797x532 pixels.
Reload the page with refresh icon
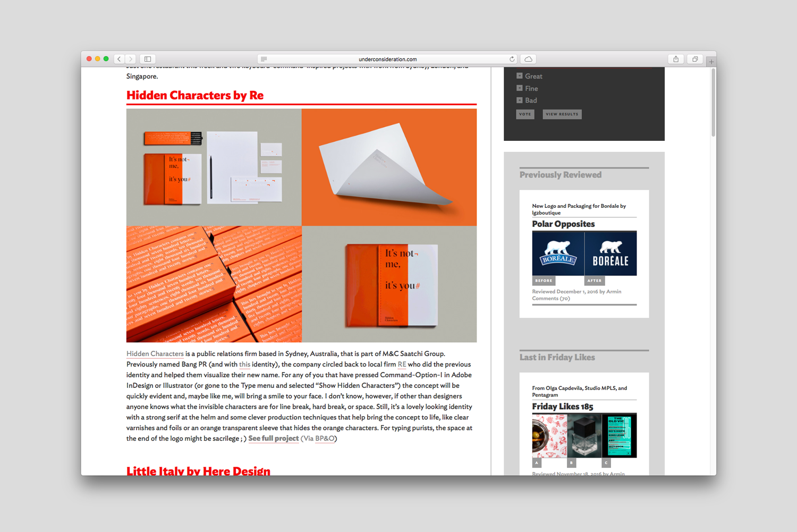point(512,59)
